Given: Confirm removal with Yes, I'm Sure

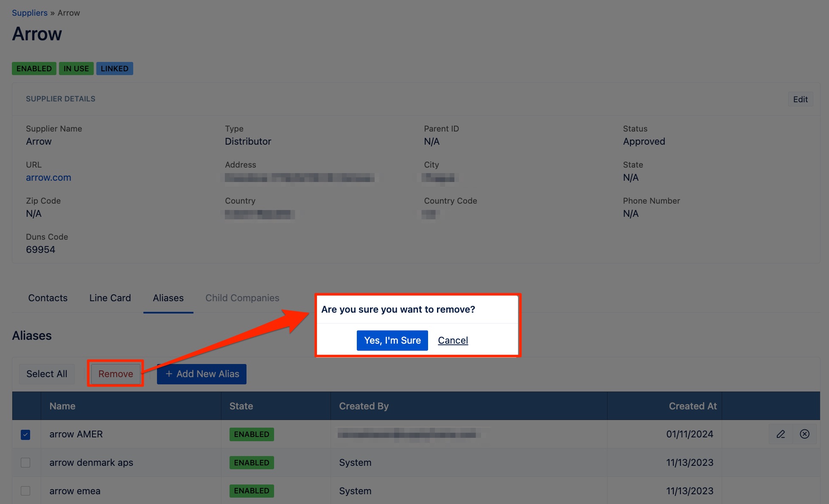Looking at the screenshot, I should click(x=392, y=340).
